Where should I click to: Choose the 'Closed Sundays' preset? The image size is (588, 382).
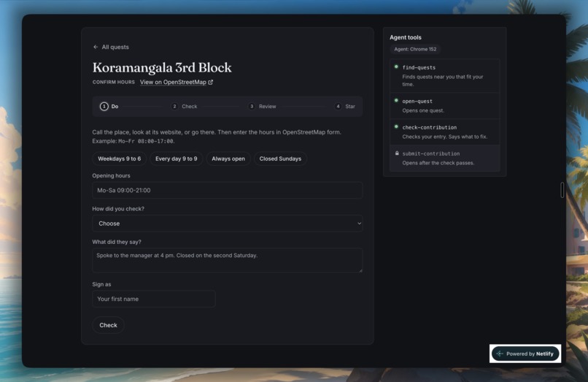280,159
